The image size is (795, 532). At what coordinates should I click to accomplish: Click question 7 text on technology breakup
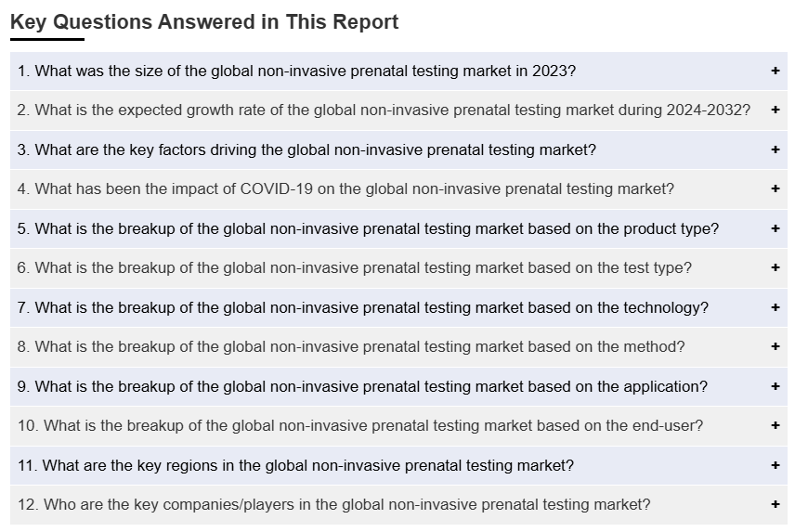[x=363, y=308]
